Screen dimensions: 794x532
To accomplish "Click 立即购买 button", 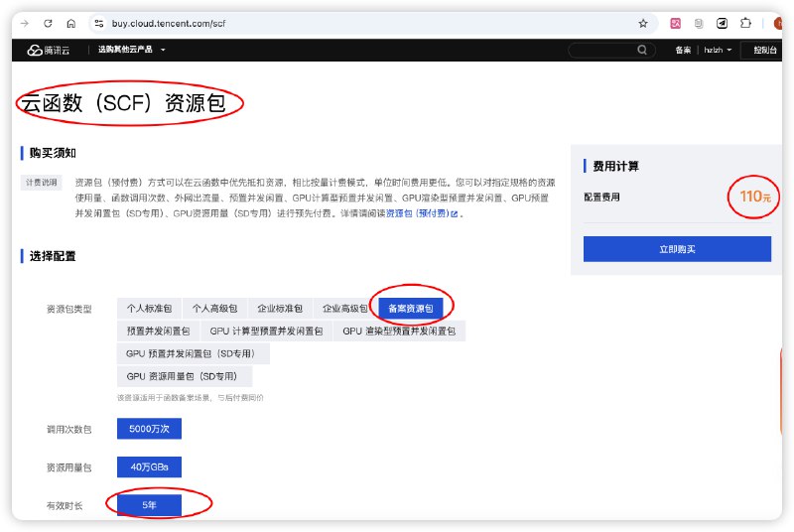I will [x=677, y=249].
